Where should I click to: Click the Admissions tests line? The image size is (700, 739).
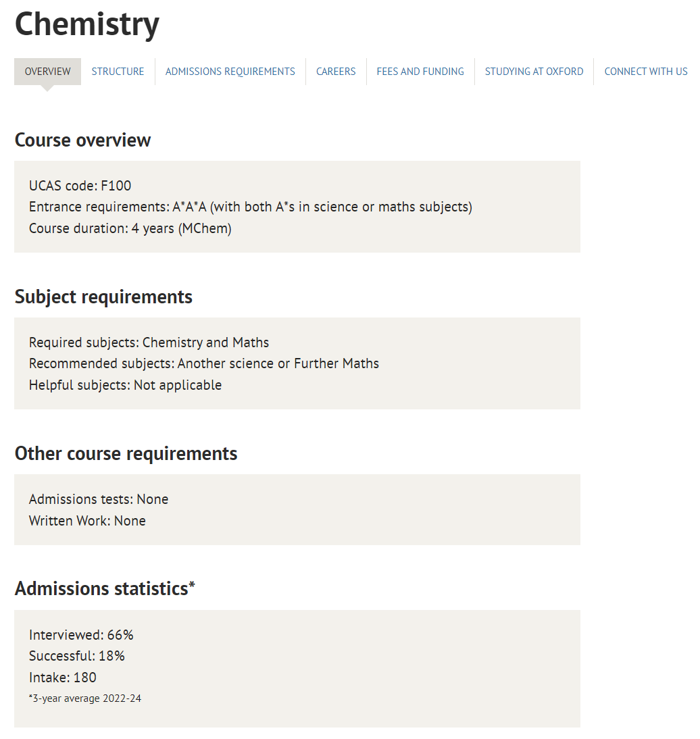(x=98, y=500)
